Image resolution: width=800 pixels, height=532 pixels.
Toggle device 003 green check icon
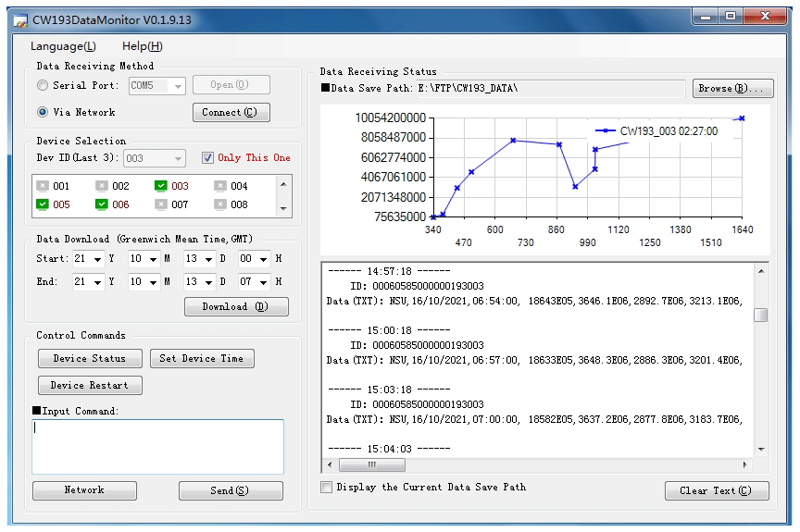coord(161,186)
